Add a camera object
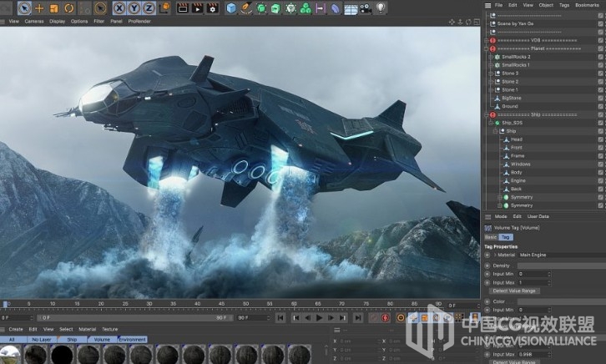 click(366, 8)
